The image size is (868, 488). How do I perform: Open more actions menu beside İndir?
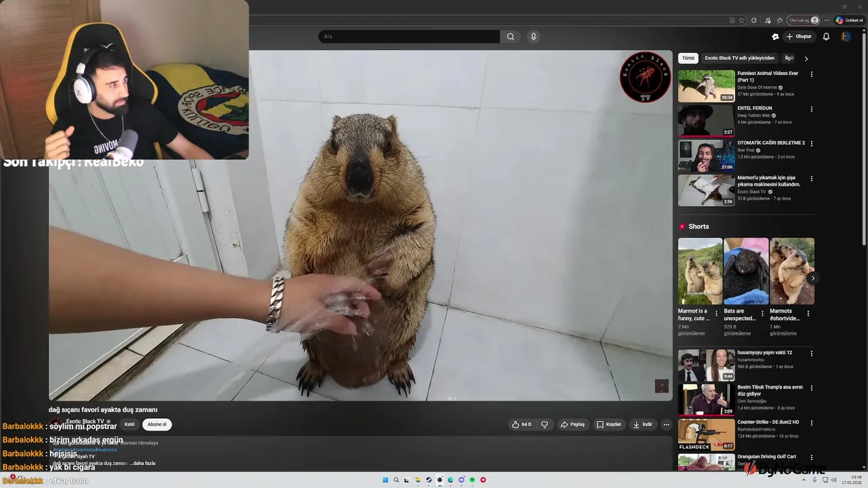point(667,424)
